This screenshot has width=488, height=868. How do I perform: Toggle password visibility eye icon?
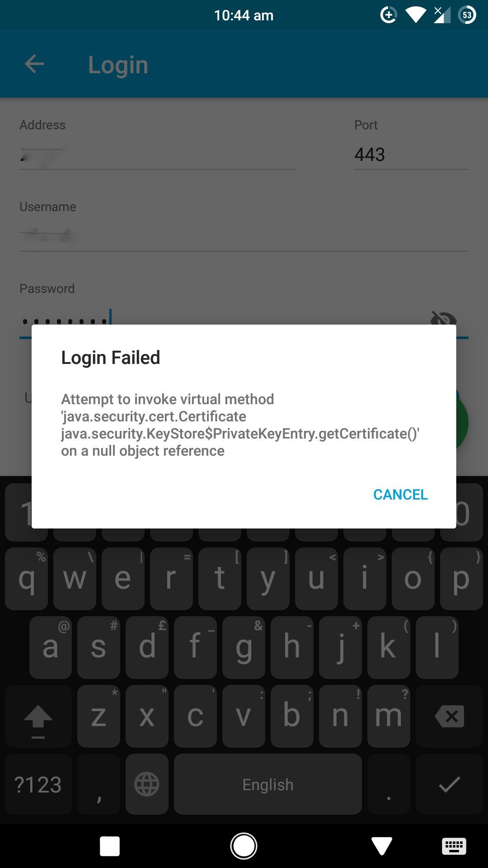444,318
